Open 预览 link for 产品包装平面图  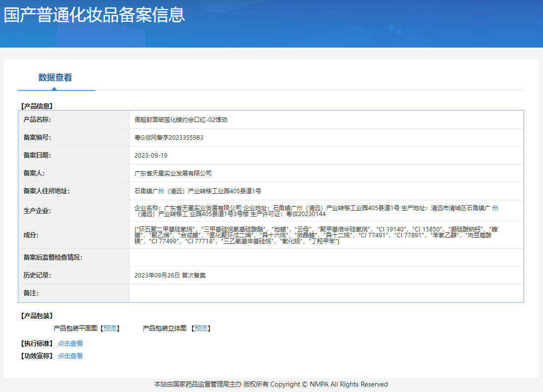(110, 328)
